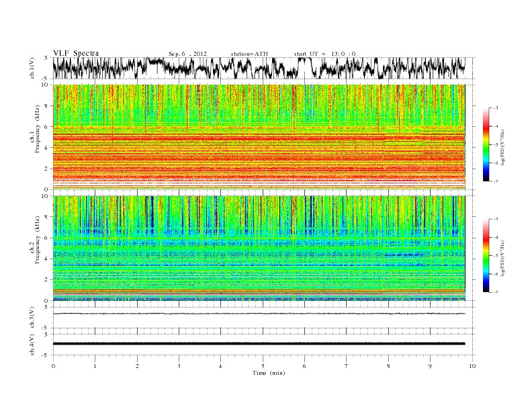532x411 pixels.
Task: Click the '-3' label on upper color bar
Action: [496, 108]
